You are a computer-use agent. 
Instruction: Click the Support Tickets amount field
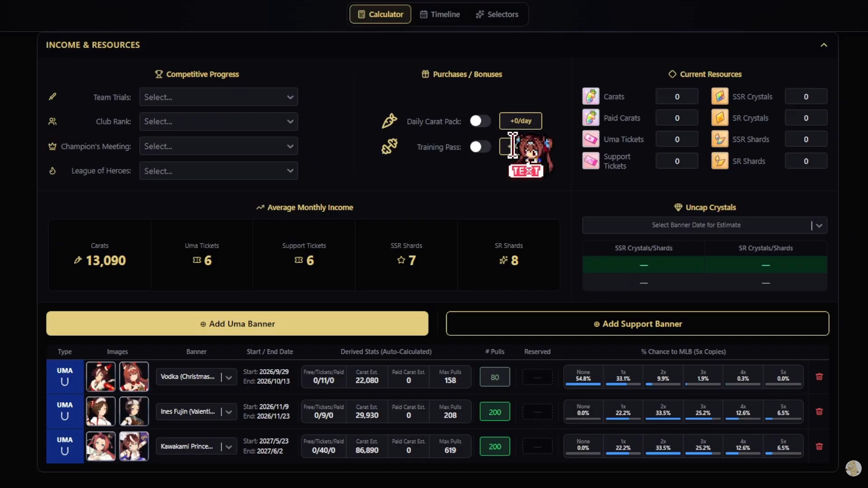pyautogui.click(x=677, y=161)
